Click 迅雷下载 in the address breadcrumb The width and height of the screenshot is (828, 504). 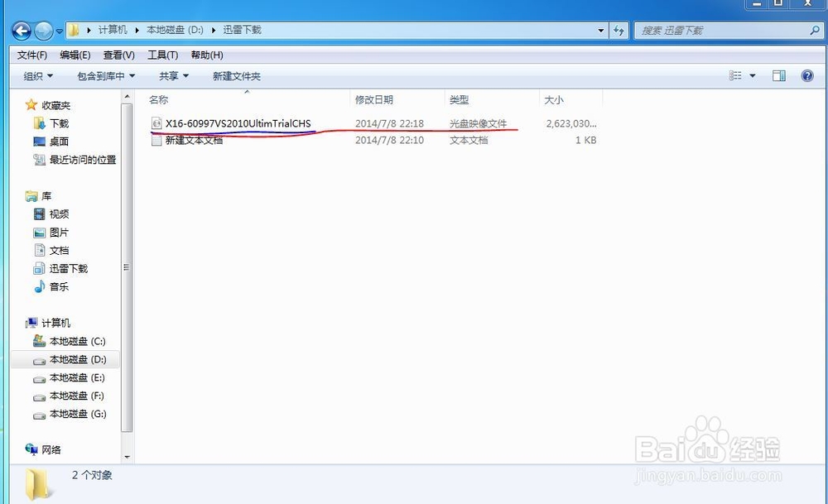(x=242, y=30)
